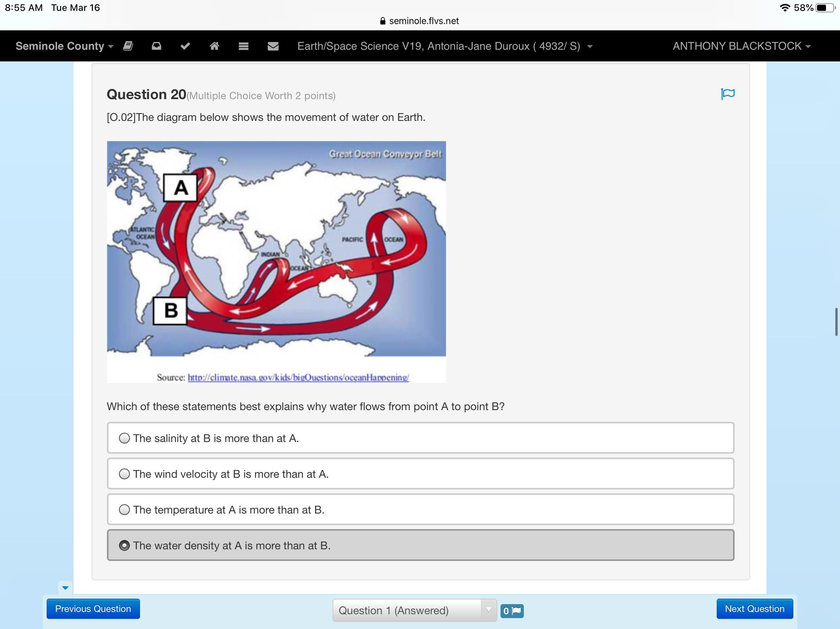
Task: Open the envelope mail icon
Action: coord(273,46)
